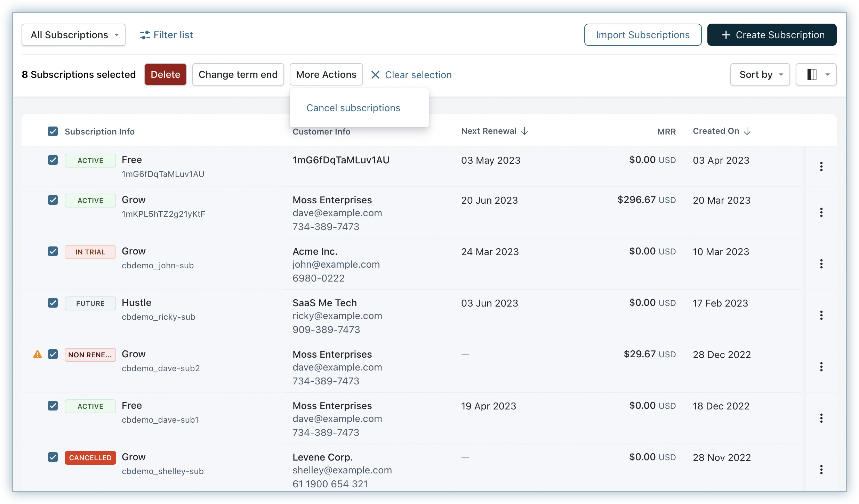Viewport: 859px width, 504px height.
Task: Click the Created On column header
Action: tap(716, 131)
